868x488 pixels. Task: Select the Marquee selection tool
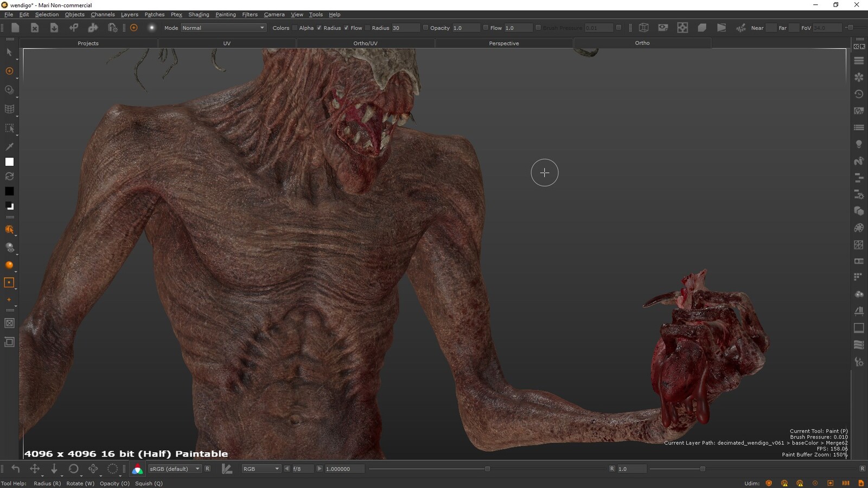[x=9, y=128]
